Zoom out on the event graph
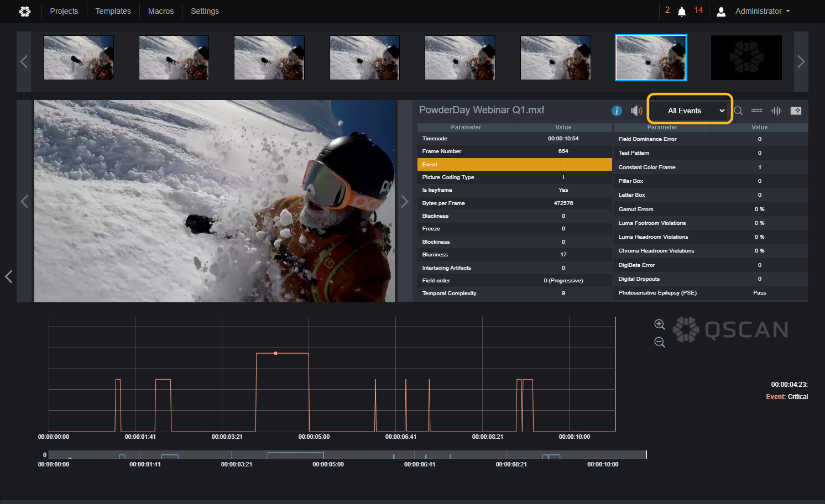Viewport: 825px width, 504px height. tap(660, 342)
